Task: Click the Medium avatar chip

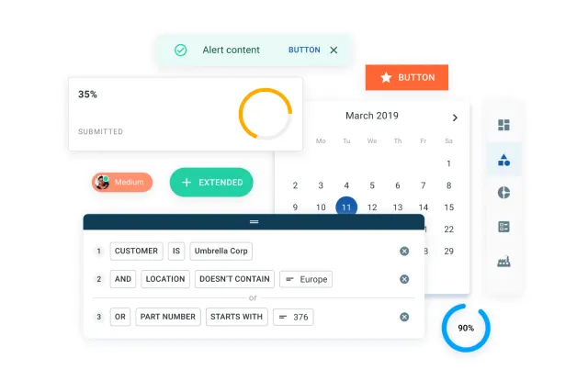Action: click(122, 182)
